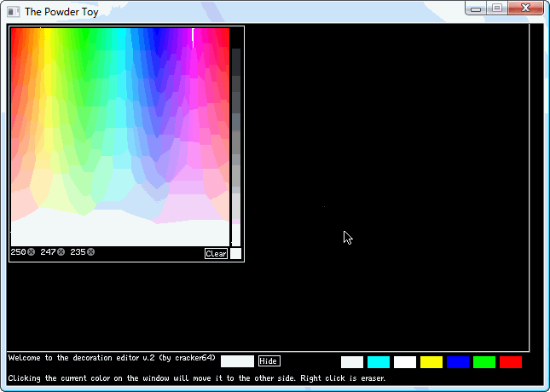
Task: Click the red value field showing 250
Action: [18, 251]
